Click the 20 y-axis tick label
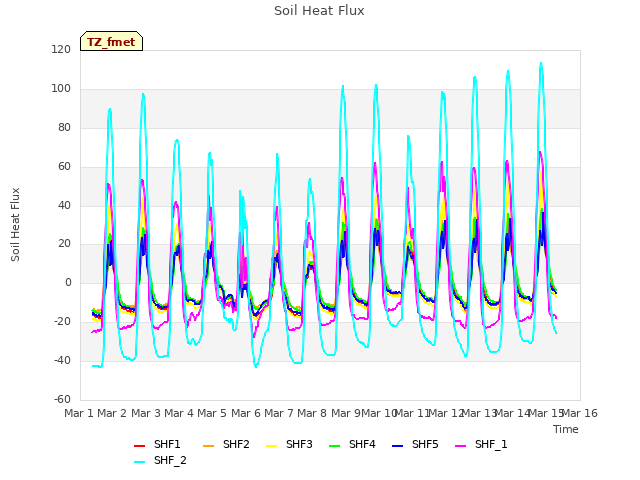This screenshot has height=480, width=640. point(64,244)
